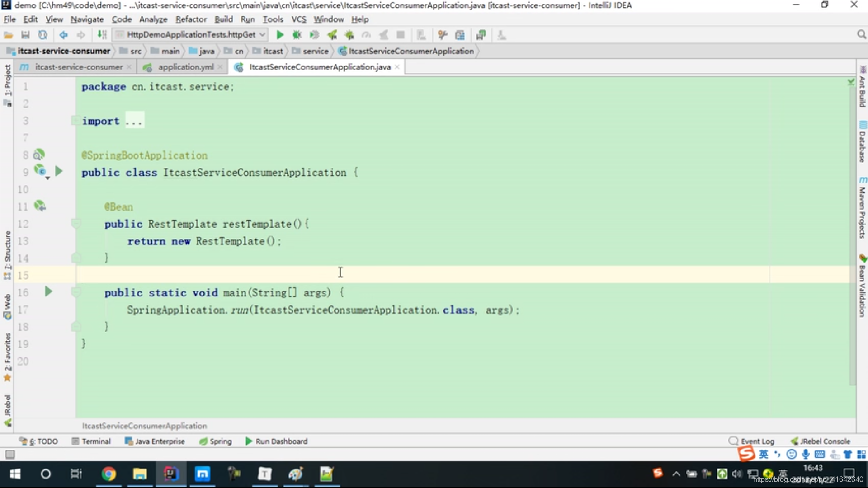Image resolution: width=868 pixels, height=488 pixels.
Task: Open the Settings wrench icon
Action: click(x=443, y=35)
